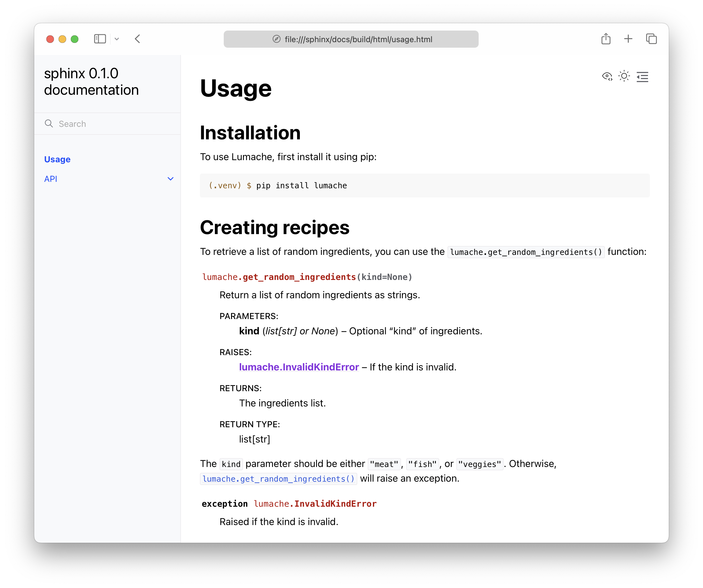
Task: Click the Share icon in toolbar
Action: tap(605, 39)
